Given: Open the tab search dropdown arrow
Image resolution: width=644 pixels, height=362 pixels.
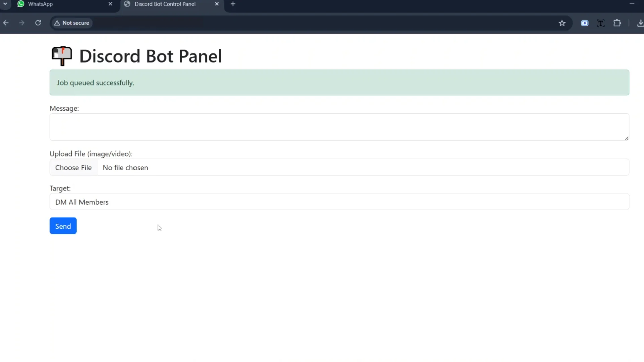Looking at the screenshot, I should click(x=5, y=4).
